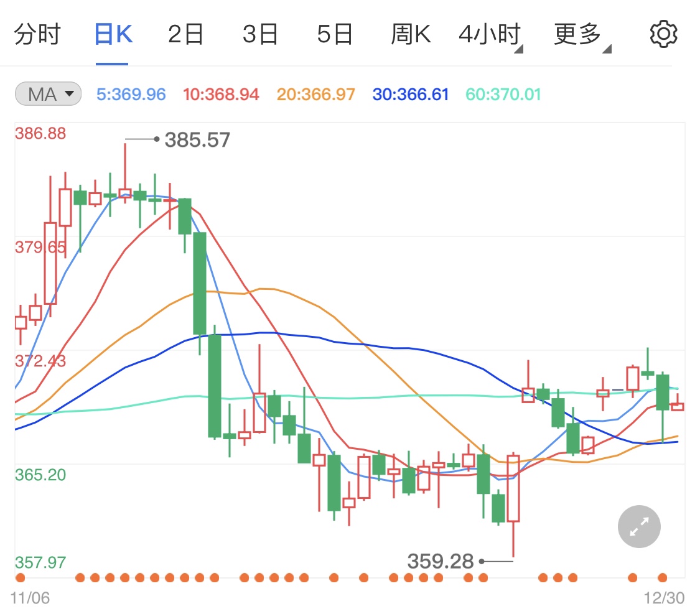Click the 5:369.96 MA value
This screenshot has width=700, height=614.
tap(131, 94)
